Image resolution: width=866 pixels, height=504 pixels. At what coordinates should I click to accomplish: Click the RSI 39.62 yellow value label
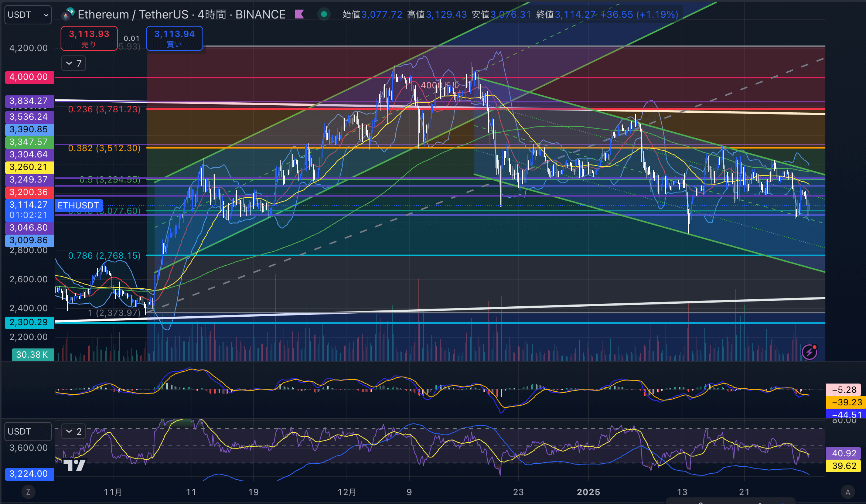tap(844, 466)
